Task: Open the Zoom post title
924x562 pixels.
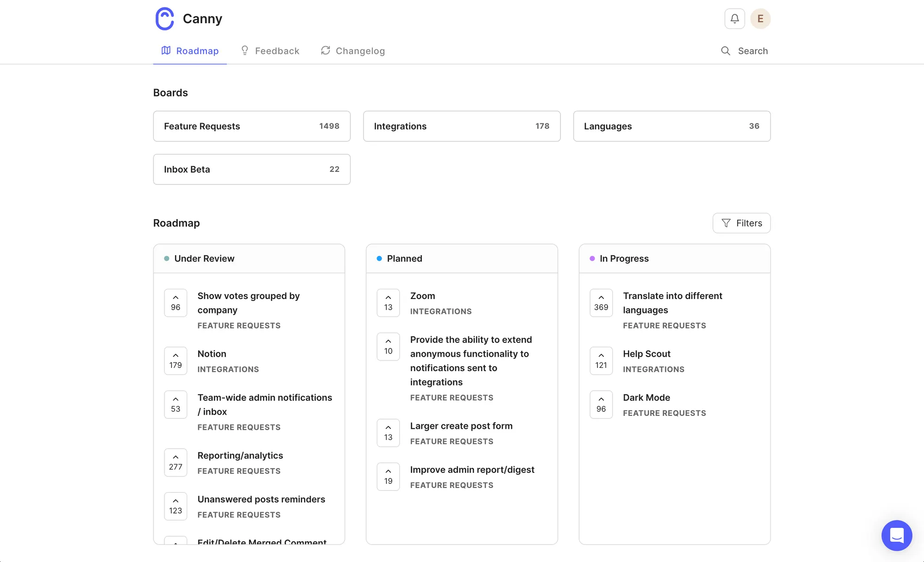Action: click(423, 296)
